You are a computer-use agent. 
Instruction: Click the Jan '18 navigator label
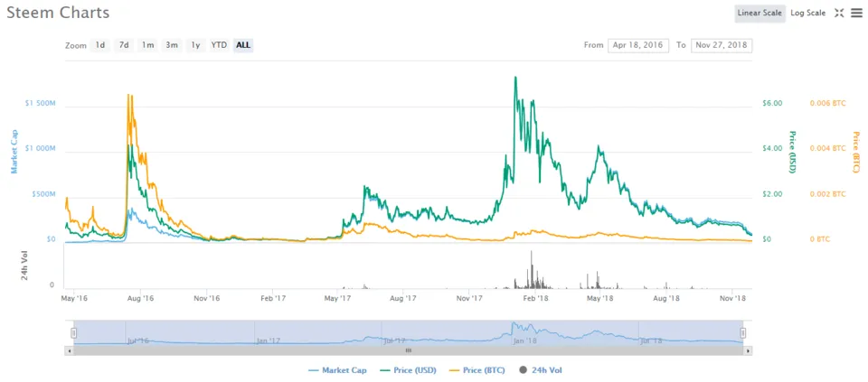point(525,341)
